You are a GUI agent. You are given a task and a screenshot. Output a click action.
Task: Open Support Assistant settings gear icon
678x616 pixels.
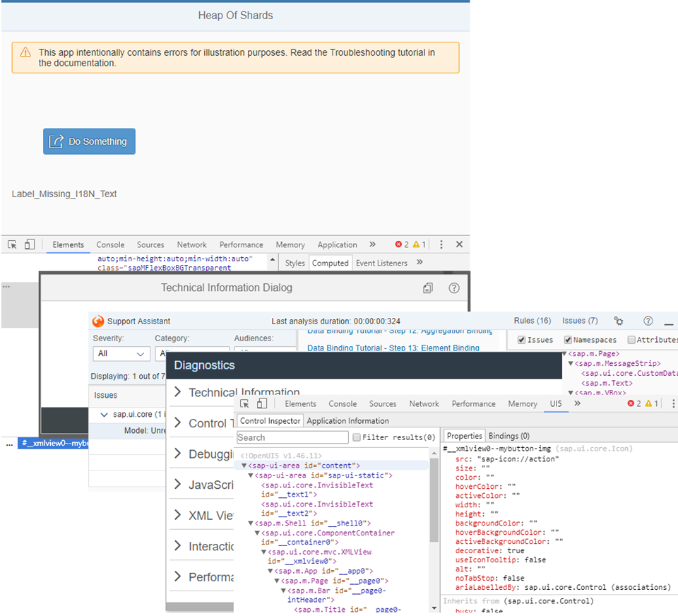619,321
